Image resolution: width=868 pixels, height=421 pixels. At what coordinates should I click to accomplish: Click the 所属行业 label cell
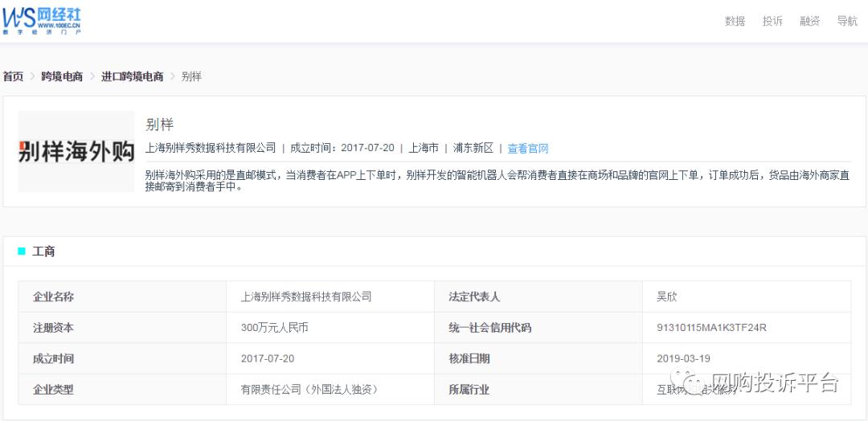click(538, 390)
